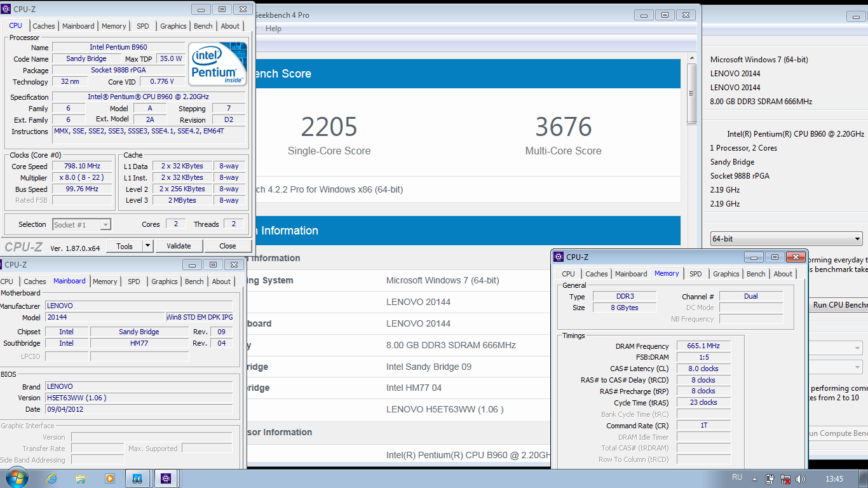Open the Windows Start menu orb
868x488 pixels.
coord(16,478)
